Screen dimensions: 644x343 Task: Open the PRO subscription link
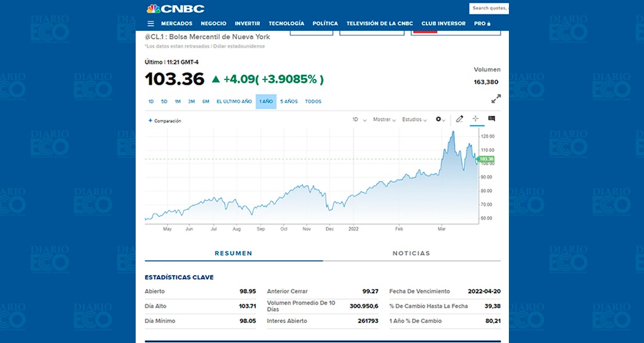(x=482, y=24)
